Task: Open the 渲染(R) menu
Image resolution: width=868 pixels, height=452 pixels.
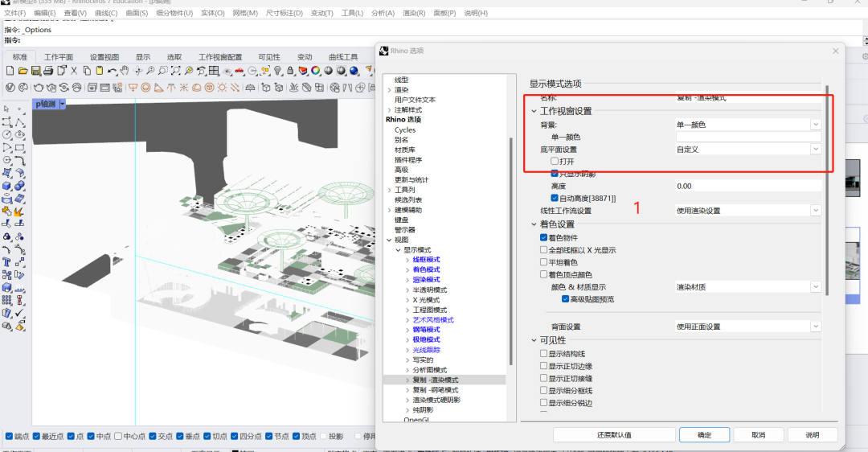Action: (414, 13)
